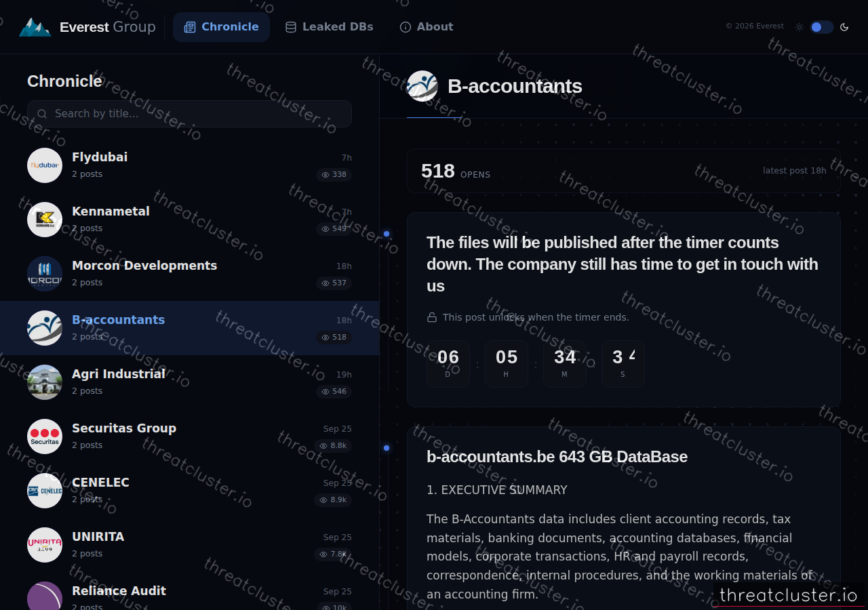This screenshot has height=610, width=868.
Task: Click the countdown days box
Action: [448, 363]
